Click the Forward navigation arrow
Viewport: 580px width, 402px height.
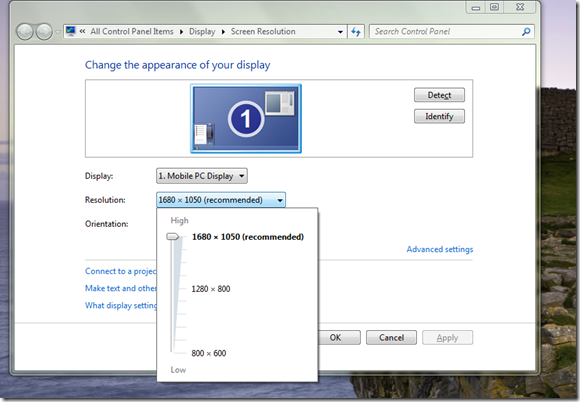click(x=44, y=32)
